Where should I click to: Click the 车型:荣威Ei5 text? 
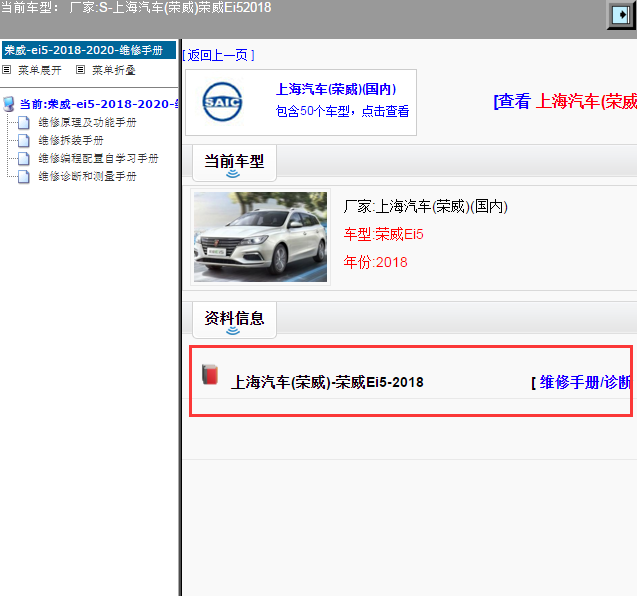(x=384, y=234)
